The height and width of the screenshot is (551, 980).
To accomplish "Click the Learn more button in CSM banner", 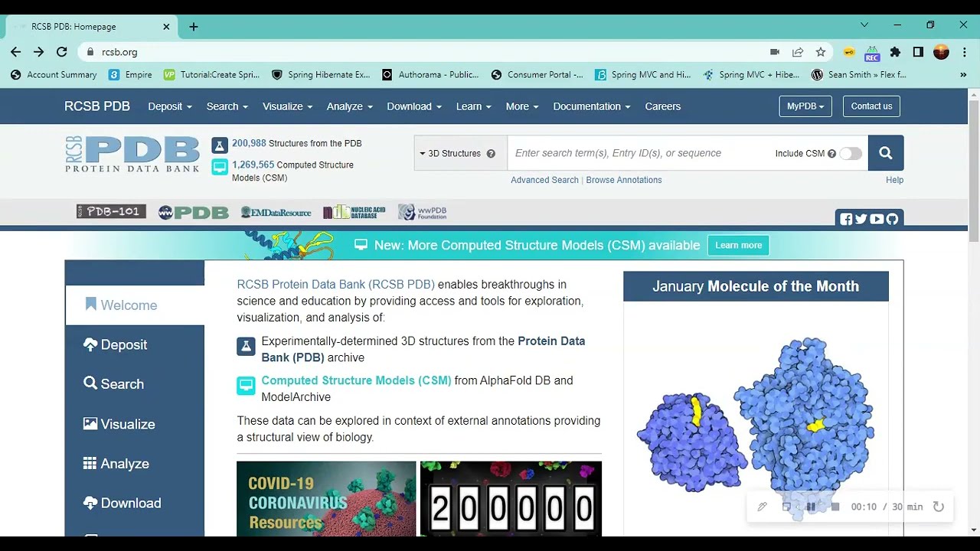I will point(738,246).
